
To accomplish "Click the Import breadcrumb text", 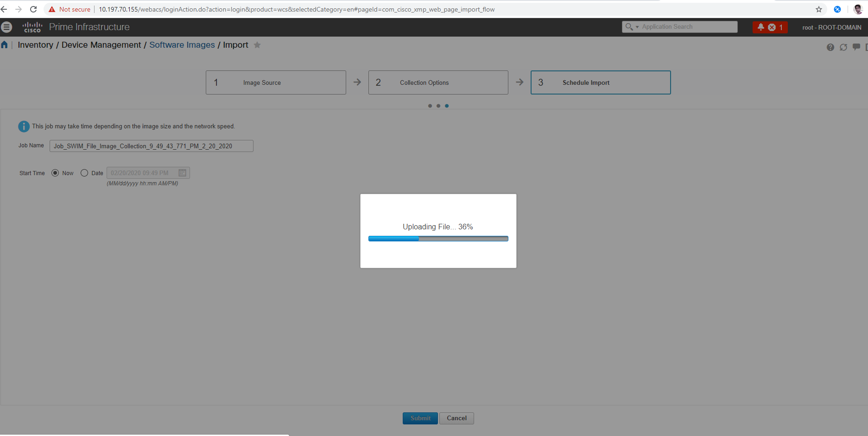I will tap(235, 45).
